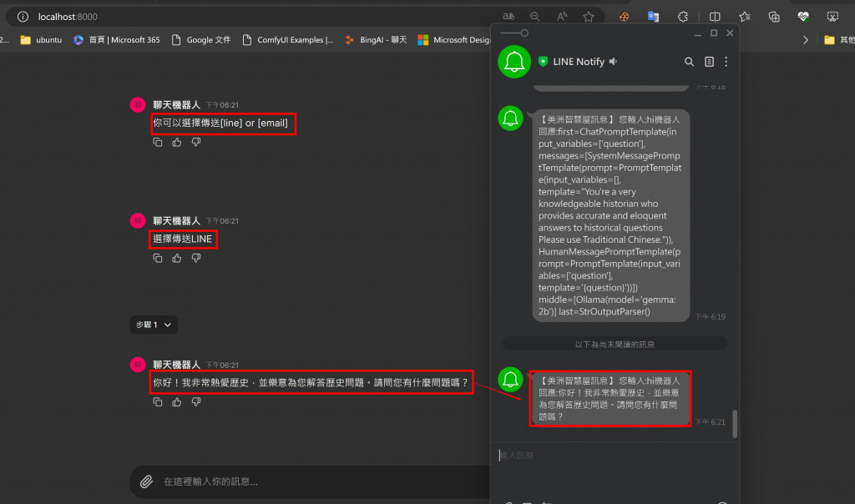Search messages in LINE Notify chat
The width and height of the screenshot is (855, 504).
[689, 62]
